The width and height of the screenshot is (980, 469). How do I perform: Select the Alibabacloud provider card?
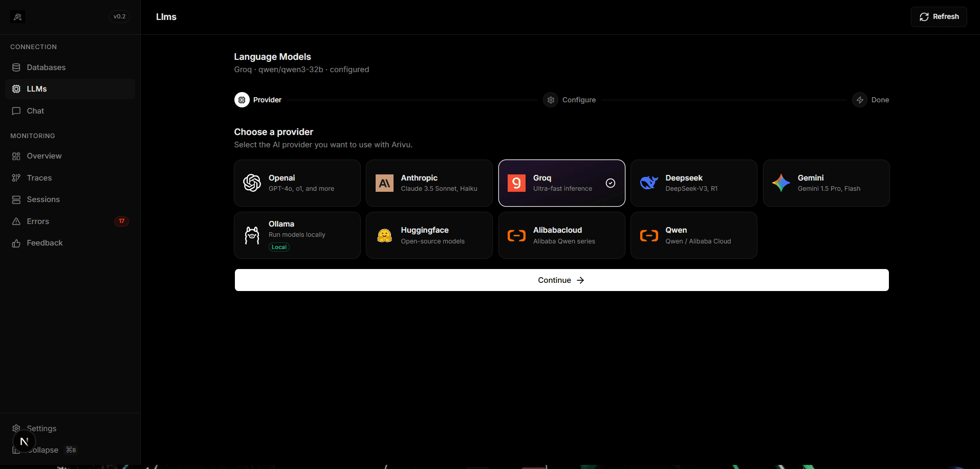pos(562,235)
